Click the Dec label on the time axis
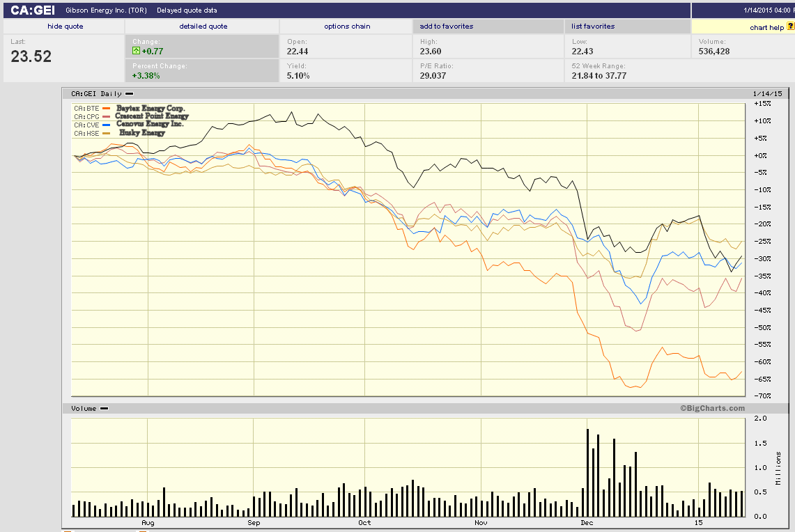The height and width of the screenshot is (532, 795). 587,522
